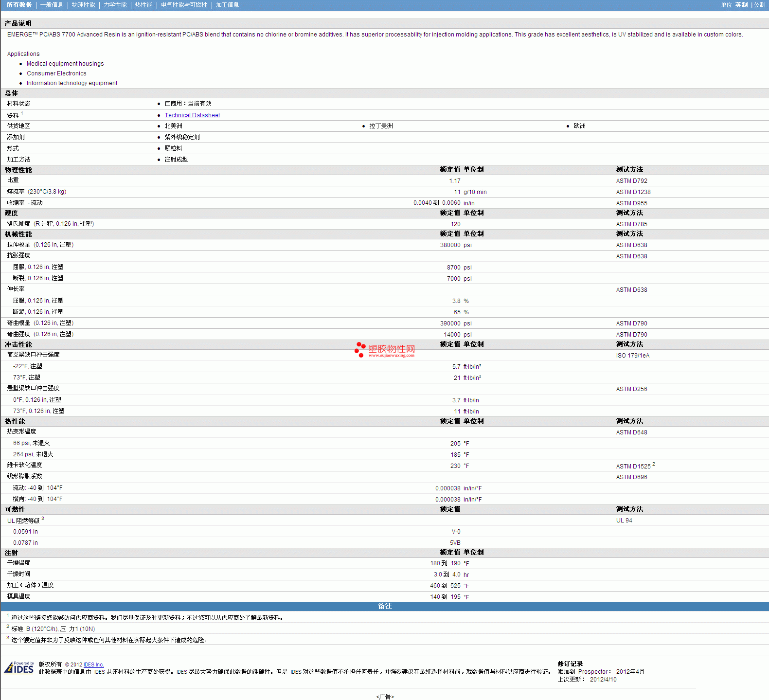Click test method ASTM D785
Image resolution: width=769 pixels, height=700 pixels.
pyautogui.click(x=632, y=224)
